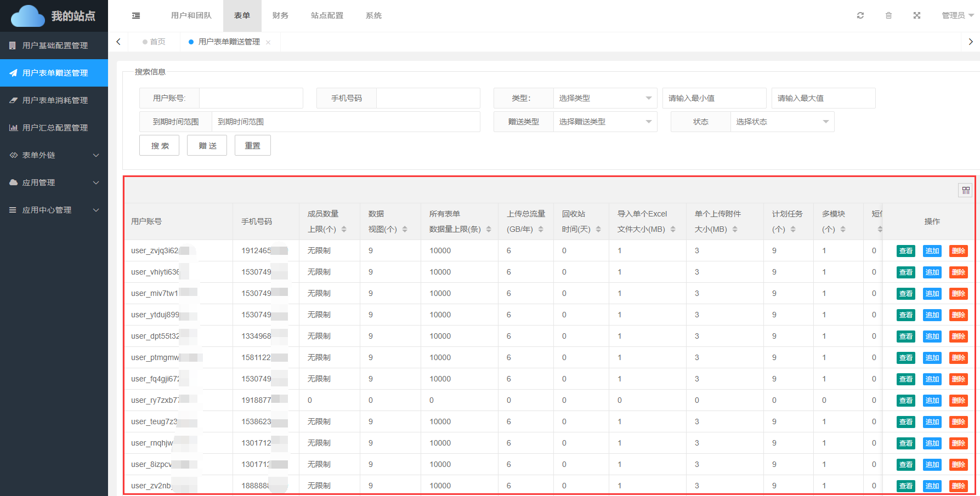Close the 用户表单赠送管理 tab
Image resolution: width=980 pixels, height=496 pixels.
click(x=268, y=42)
